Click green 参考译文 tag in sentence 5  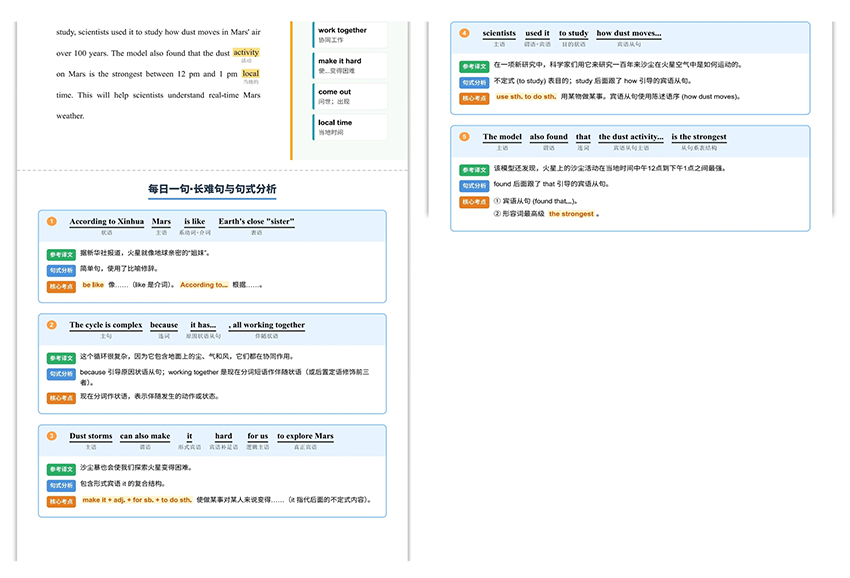(x=474, y=169)
